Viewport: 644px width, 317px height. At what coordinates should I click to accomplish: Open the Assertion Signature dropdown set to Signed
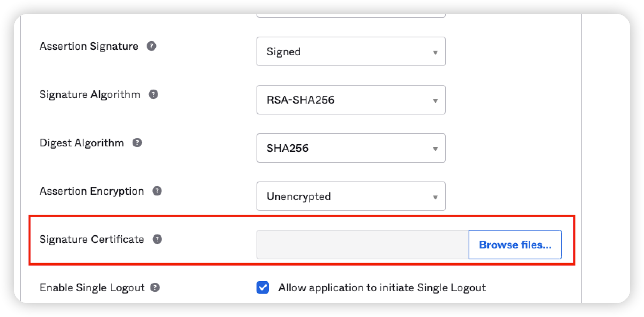351,52
